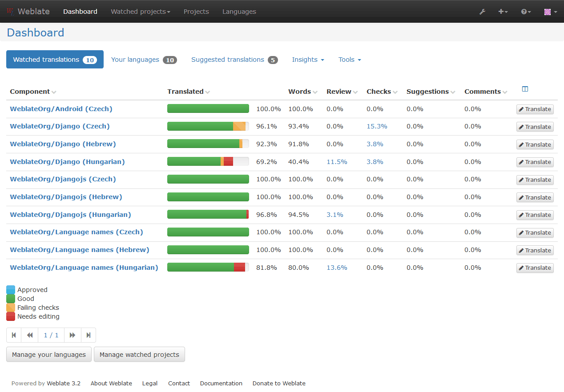This screenshot has width=564, height=392.
Task: Click the Weblate logo icon
Action: pyautogui.click(x=11, y=12)
